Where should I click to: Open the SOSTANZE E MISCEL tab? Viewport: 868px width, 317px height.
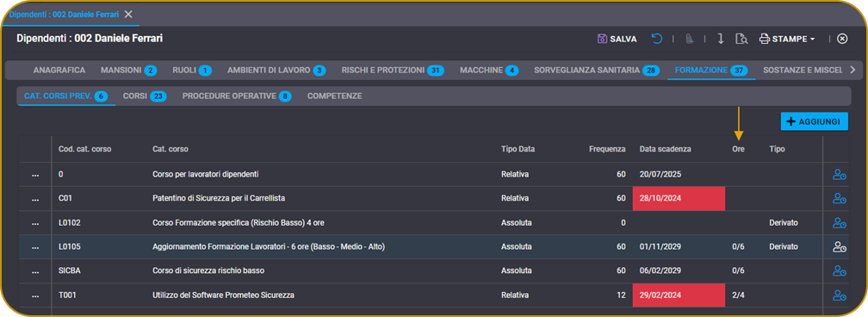click(803, 71)
